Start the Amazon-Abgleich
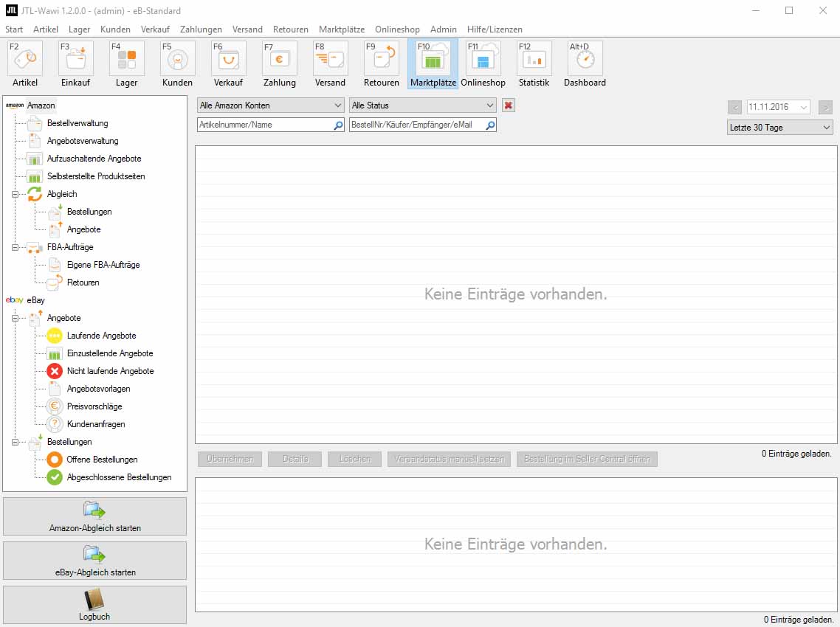The image size is (840, 627). pyautogui.click(x=95, y=516)
